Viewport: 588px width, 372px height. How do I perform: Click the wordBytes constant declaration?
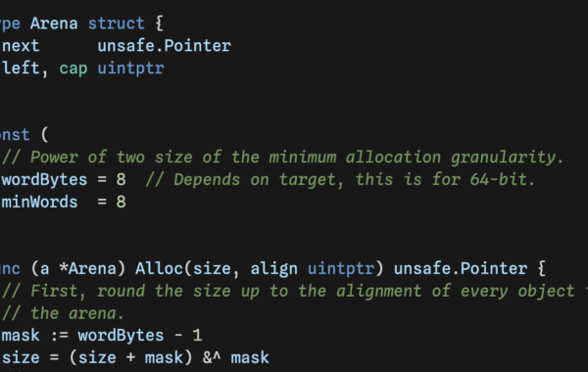pos(45,180)
